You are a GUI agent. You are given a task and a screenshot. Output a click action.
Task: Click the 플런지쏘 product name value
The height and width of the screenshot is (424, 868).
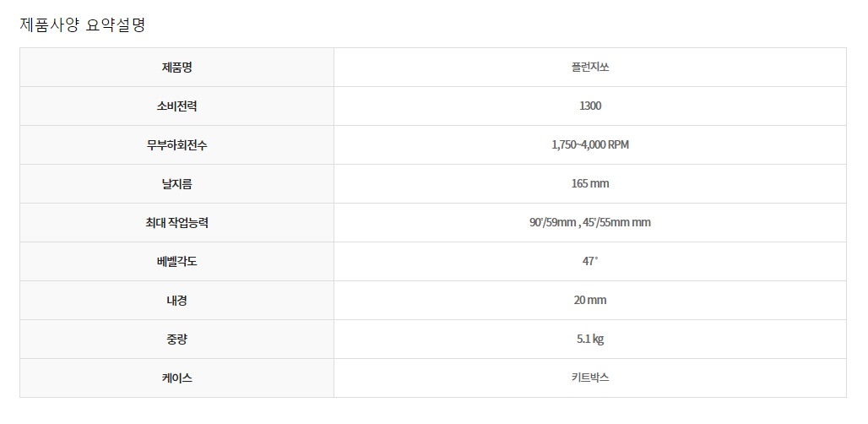pyautogui.click(x=590, y=67)
